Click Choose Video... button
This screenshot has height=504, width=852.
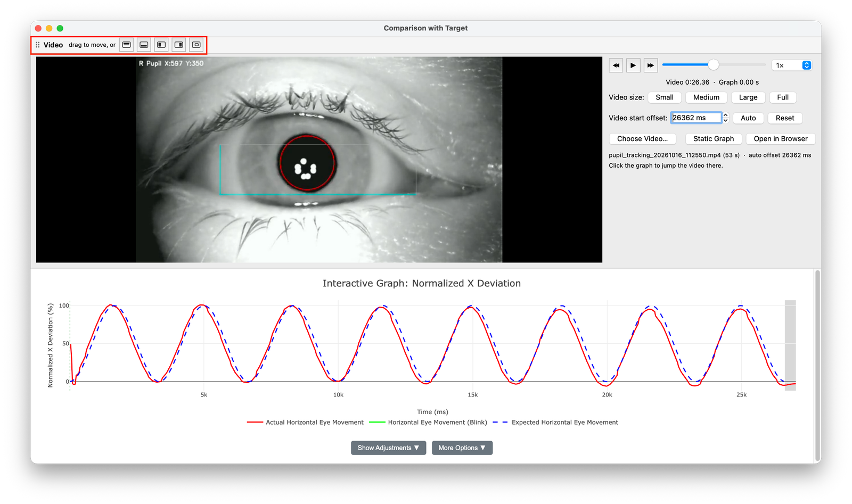tap(642, 139)
